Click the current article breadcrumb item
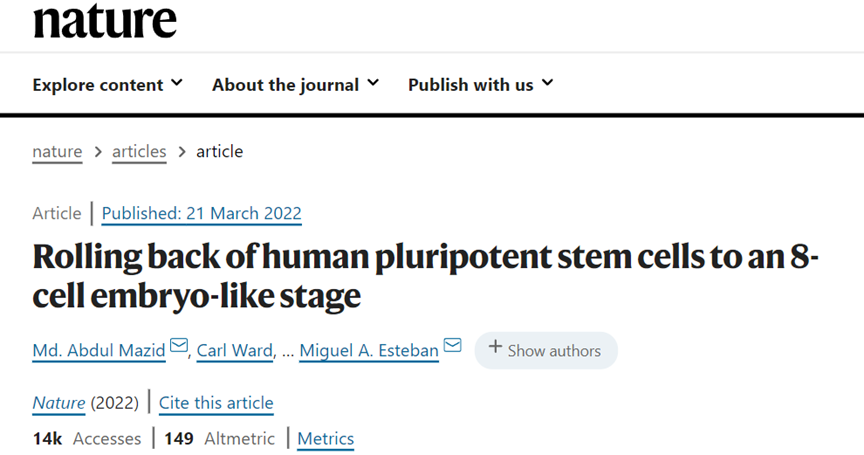864x455 pixels. coord(219,151)
